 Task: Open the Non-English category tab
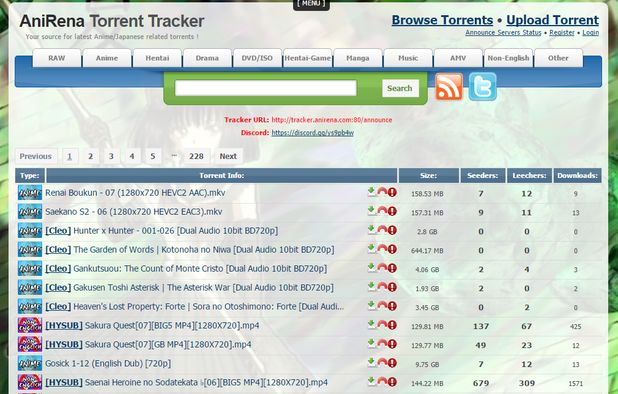508,58
